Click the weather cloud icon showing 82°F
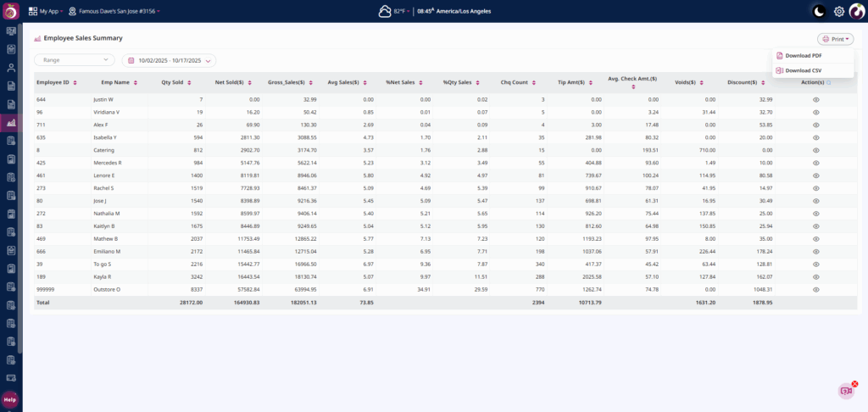The width and height of the screenshot is (868, 412). pyautogui.click(x=386, y=11)
